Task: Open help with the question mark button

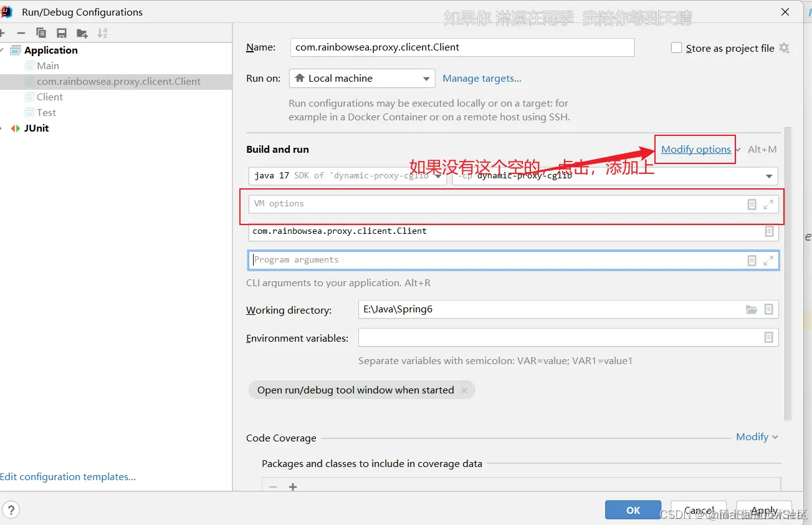Action: [11, 510]
